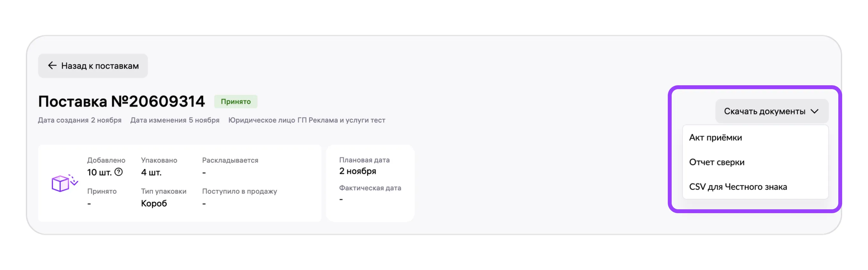Click the Упаковано 4 шт. value
This screenshot has width=868, height=270.
[151, 172]
